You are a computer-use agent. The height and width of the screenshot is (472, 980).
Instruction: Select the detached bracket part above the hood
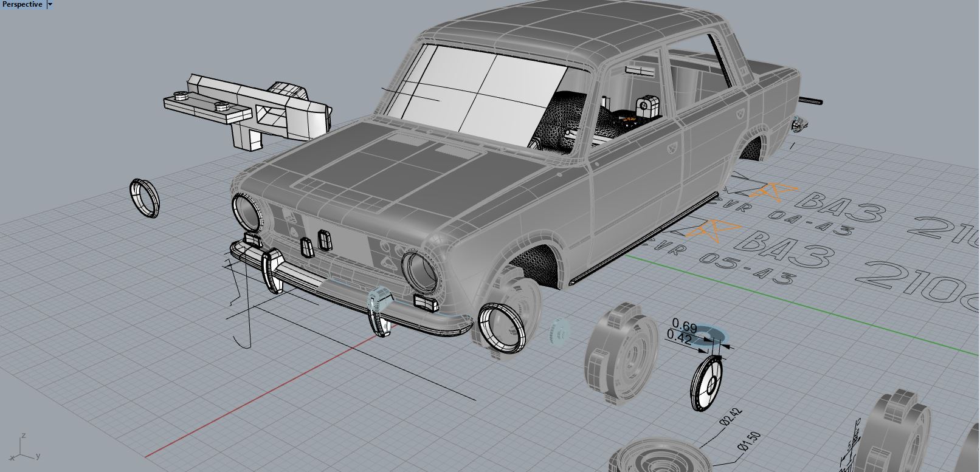point(247,111)
